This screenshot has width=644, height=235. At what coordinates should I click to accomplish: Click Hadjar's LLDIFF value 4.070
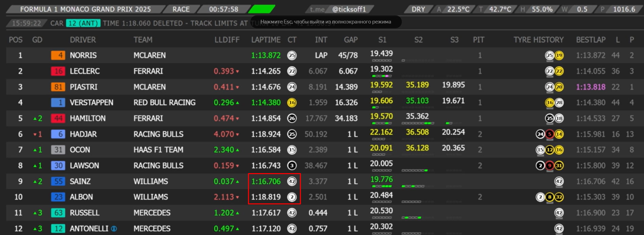click(x=224, y=134)
